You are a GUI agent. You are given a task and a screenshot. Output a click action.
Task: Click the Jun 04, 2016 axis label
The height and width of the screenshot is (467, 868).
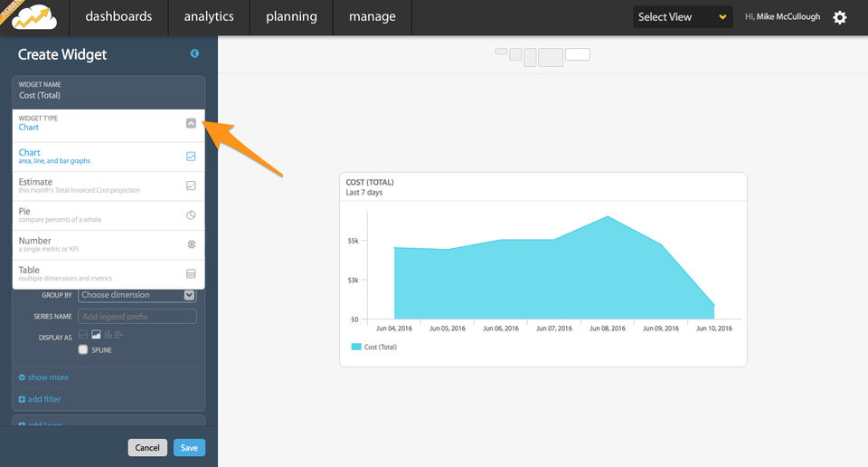394,329
